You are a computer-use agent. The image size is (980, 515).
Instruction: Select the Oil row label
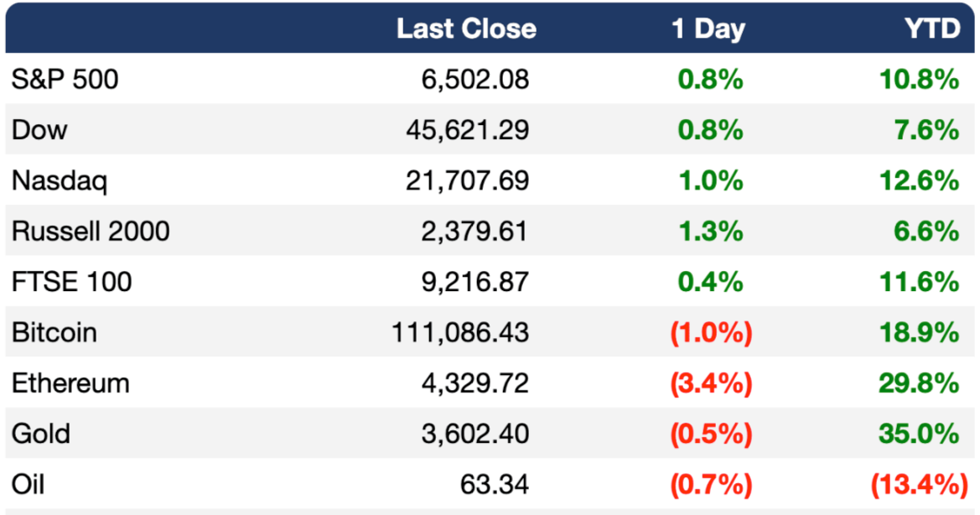29,484
